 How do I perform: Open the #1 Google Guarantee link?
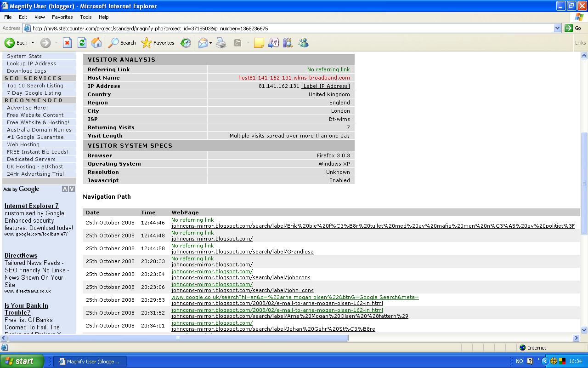[x=35, y=137]
